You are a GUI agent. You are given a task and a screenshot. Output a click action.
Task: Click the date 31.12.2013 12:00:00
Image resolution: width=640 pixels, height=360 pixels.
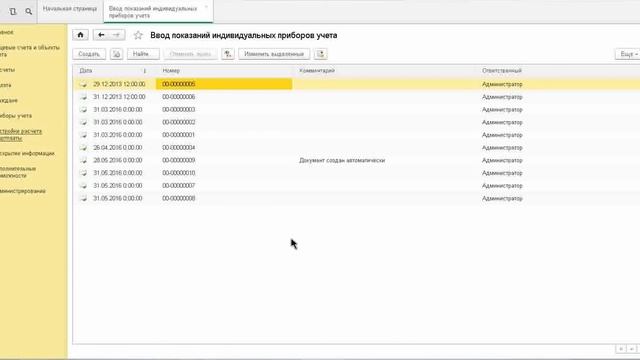pos(119,97)
